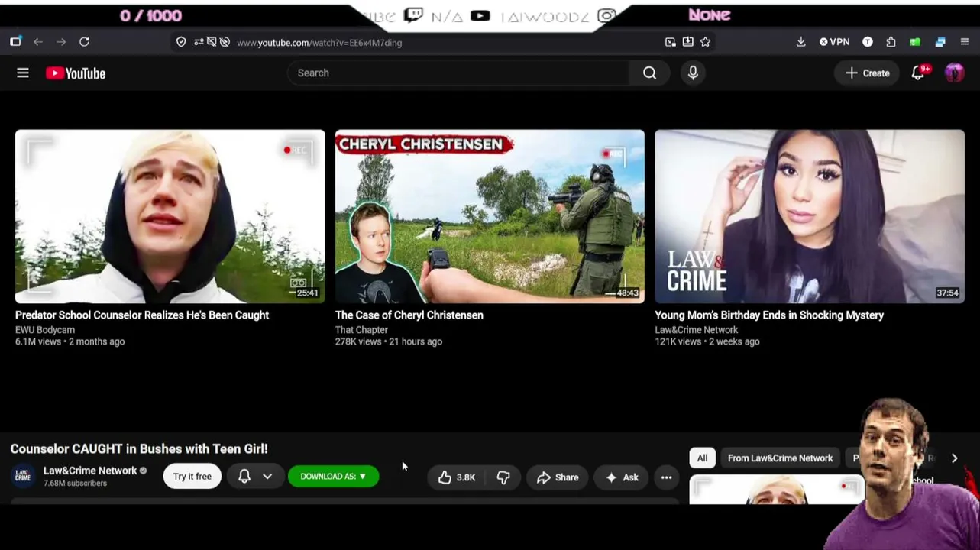Select the All filter chip
Image resolution: width=980 pixels, height=550 pixels.
pyautogui.click(x=702, y=458)
